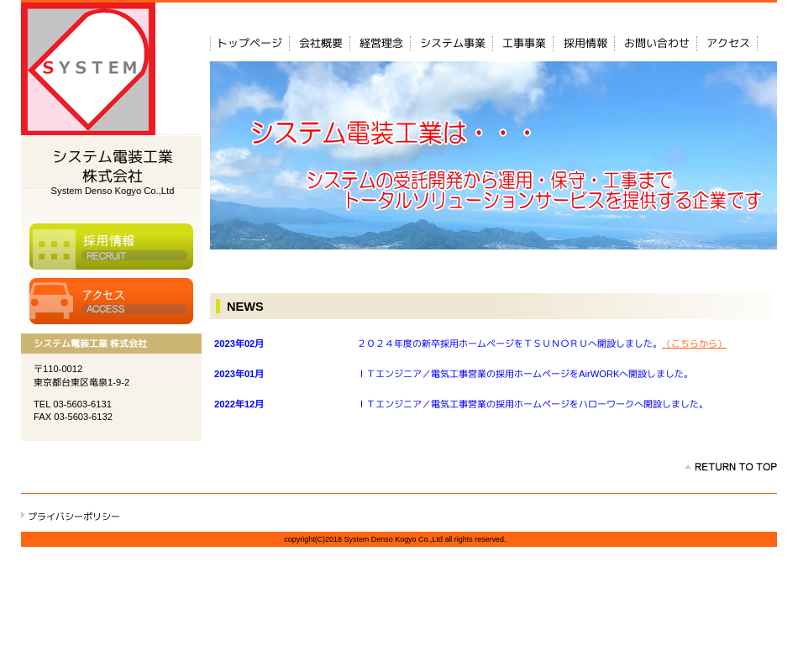The height and width of the screenshot is (672, 798).
Task: Click the RETURN TO TOP link
Action: tap(735, 467)
